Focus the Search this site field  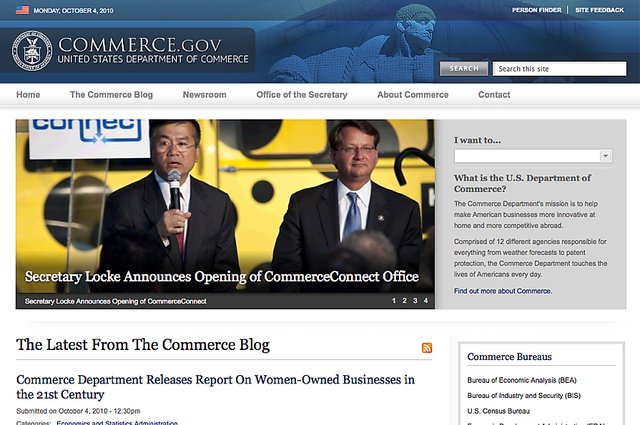[559, 69]
